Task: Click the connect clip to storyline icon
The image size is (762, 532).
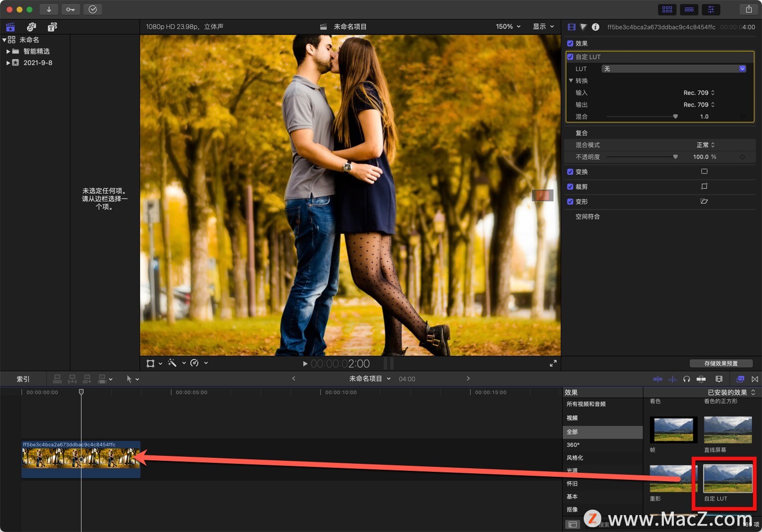Action: point(57,379)
